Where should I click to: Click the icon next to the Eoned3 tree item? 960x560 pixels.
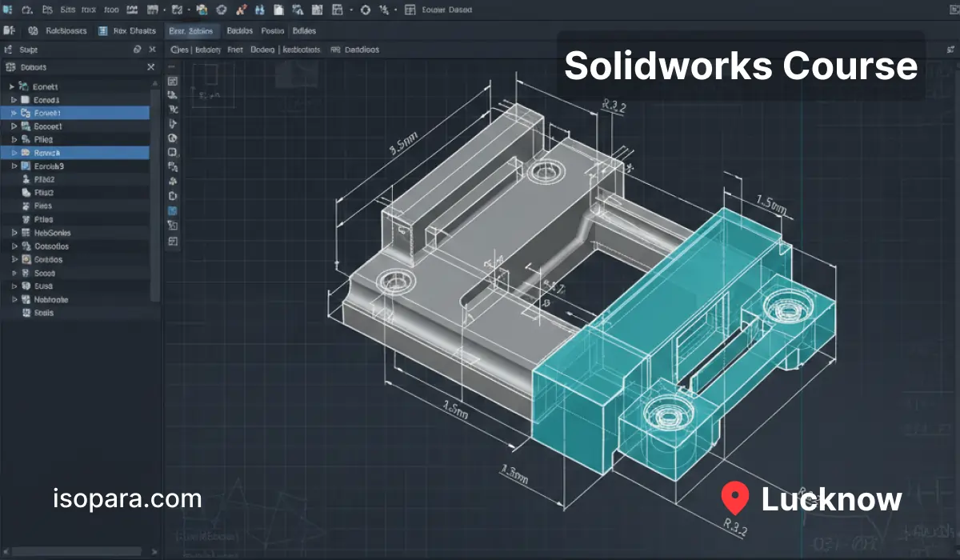click(x=26, y=101)
